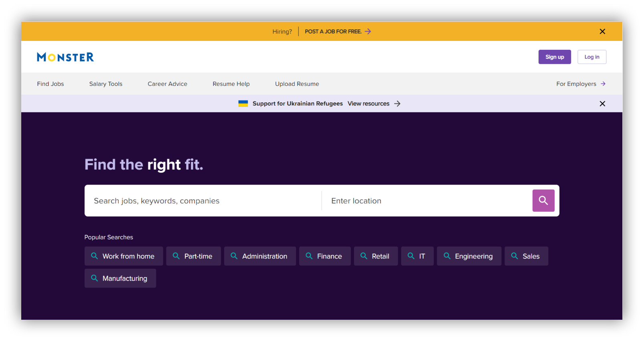Click the magnifier icon in Retail chip
Screen dimensions: 644x341
click(x=364, y=256)
